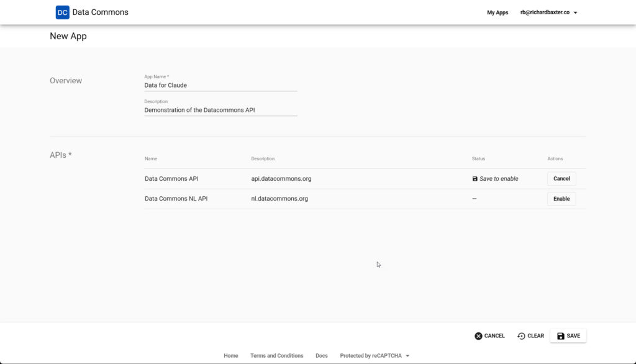636x364 pixels.
Task: Click the floppy disk icon on SAVE
Action: [x=560, y=335]
